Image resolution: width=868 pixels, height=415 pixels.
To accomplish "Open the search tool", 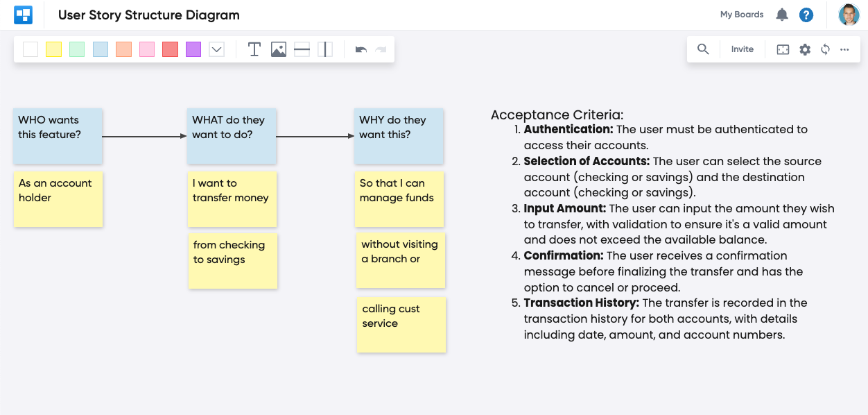I will (703, 49).
